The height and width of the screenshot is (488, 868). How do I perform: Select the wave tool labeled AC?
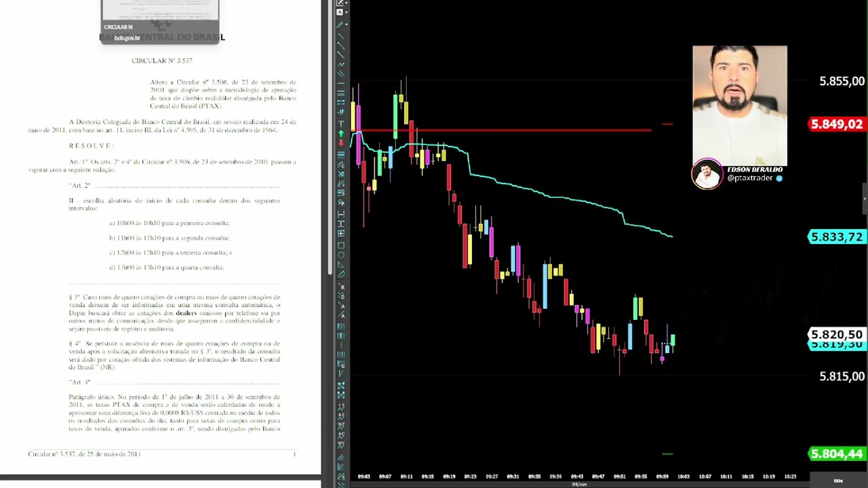(341, 435)
